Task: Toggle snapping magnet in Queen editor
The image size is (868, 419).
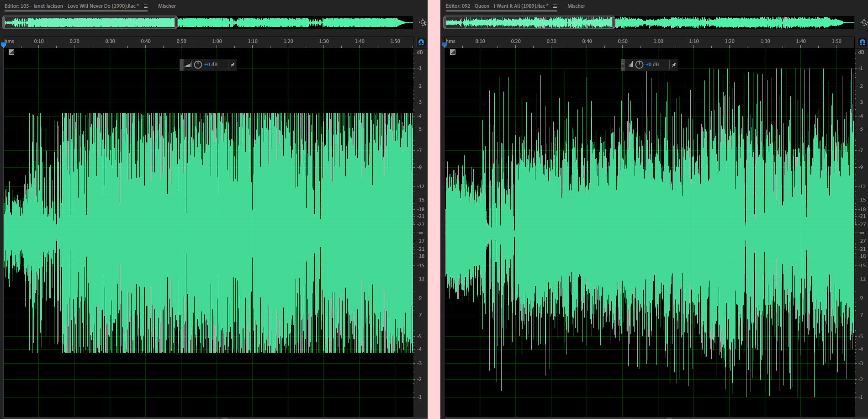Action: click(863, 42)
